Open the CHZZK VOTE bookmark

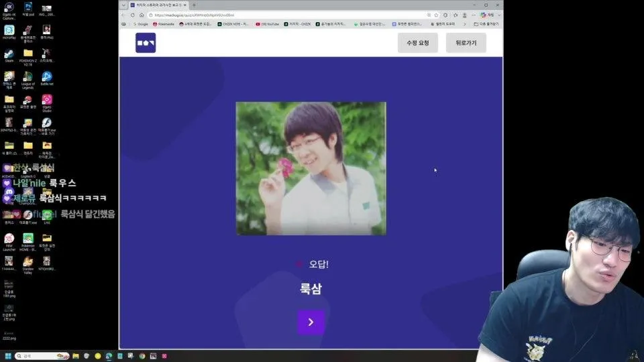point(233,24)
